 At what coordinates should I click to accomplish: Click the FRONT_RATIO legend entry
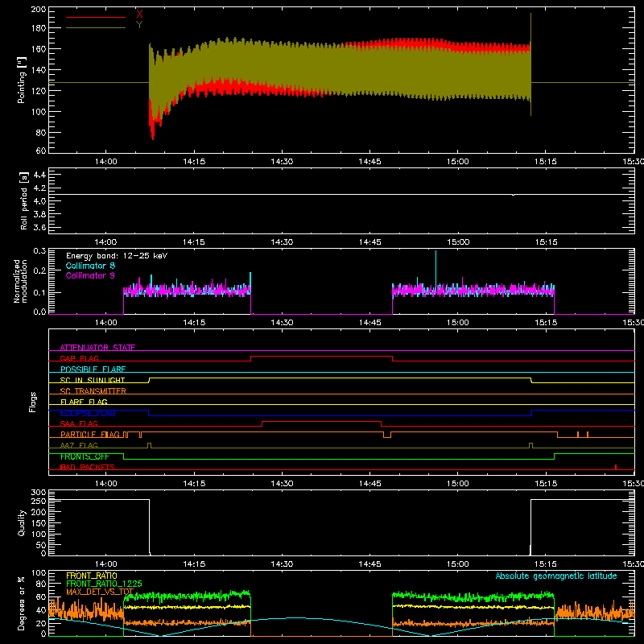[92, 576]
